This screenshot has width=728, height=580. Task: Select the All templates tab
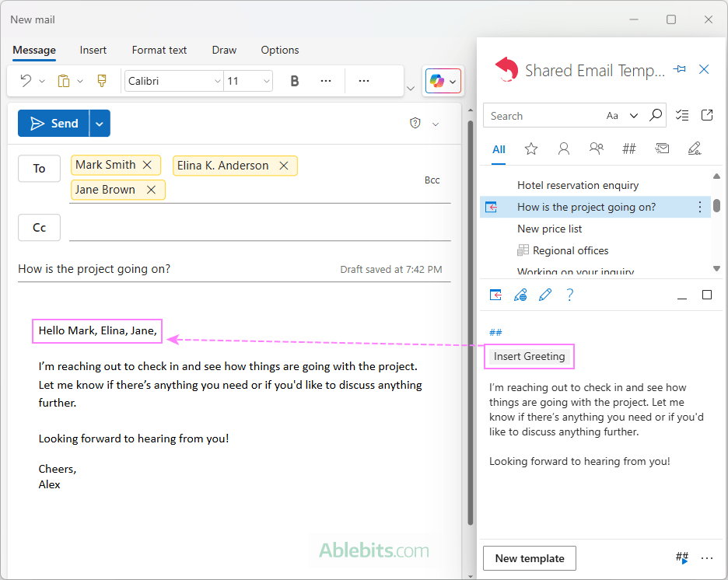pos(499,149)
